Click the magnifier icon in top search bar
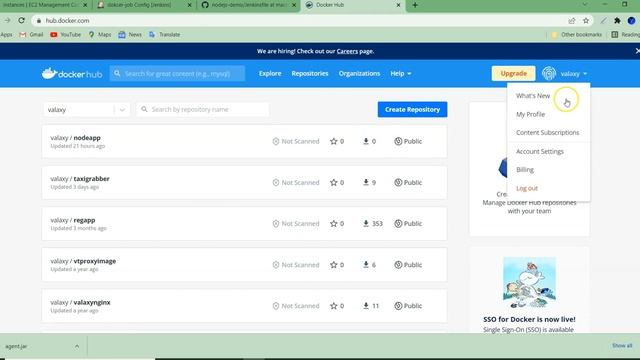 tap(117, 73)
